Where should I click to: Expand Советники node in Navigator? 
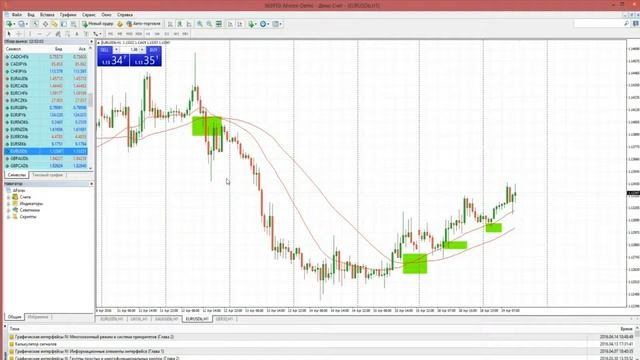point(9,210)
